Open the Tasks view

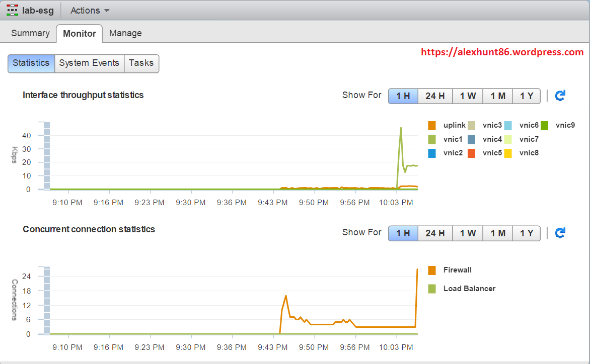click(x=141, y=63)
